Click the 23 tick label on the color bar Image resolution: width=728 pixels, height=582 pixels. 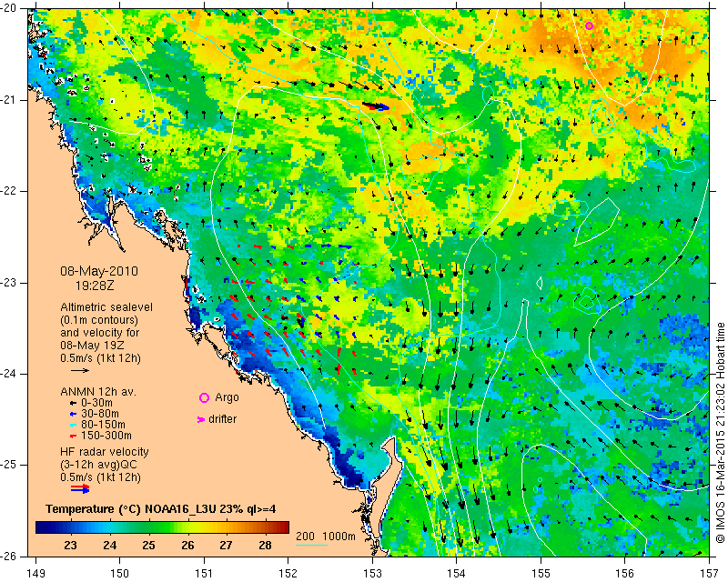point(71,545)
